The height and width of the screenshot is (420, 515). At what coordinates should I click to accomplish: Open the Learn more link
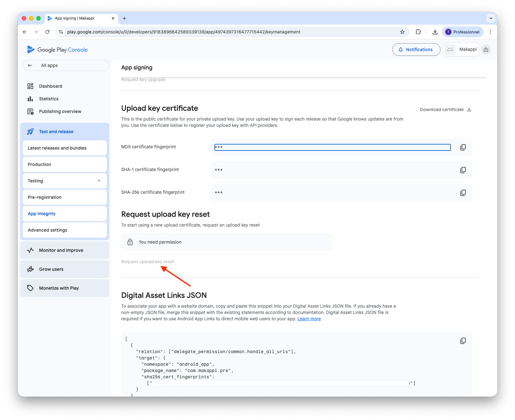coord(309,319)
